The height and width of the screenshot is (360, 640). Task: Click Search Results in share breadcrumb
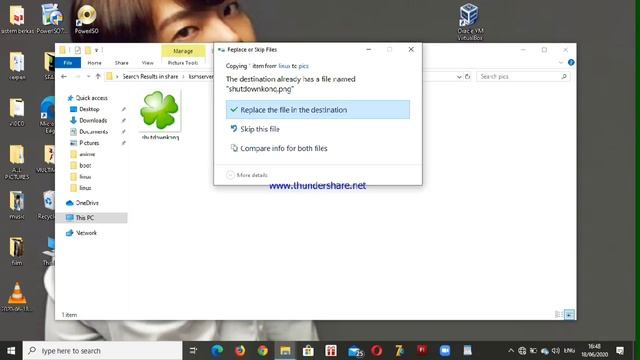(x=150, y=76)
